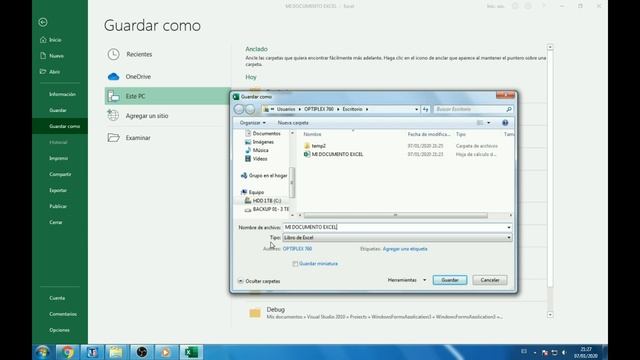Expand the file name dropdown arrow
The width and height of the screenshot is (640, 360).
[x=509, y=227]
